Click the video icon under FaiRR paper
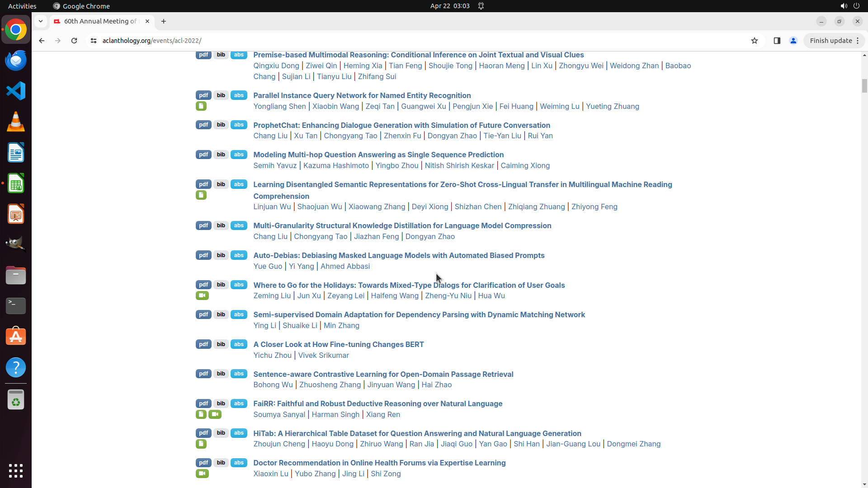 [x=215, y=414]
